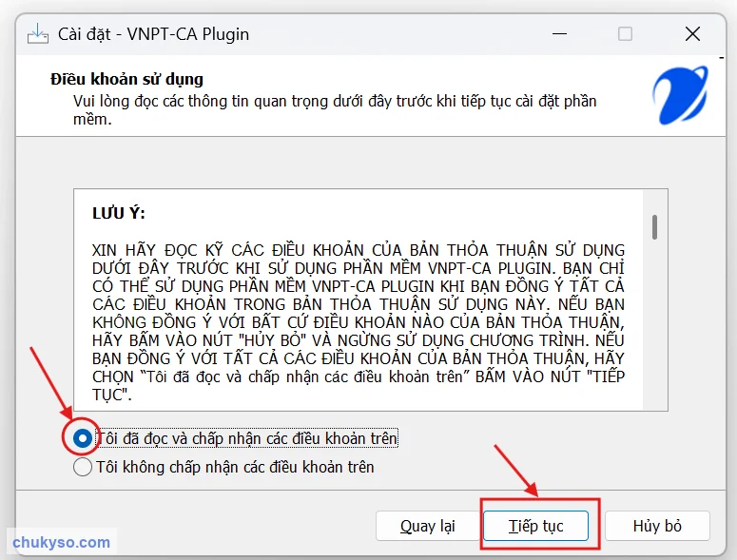Image resolution: width=737 pixels, height=560 pixels.
Task: Click the window title "Cài đặt - VNPT-CA Plugin"
Action: tap(153, 34)
